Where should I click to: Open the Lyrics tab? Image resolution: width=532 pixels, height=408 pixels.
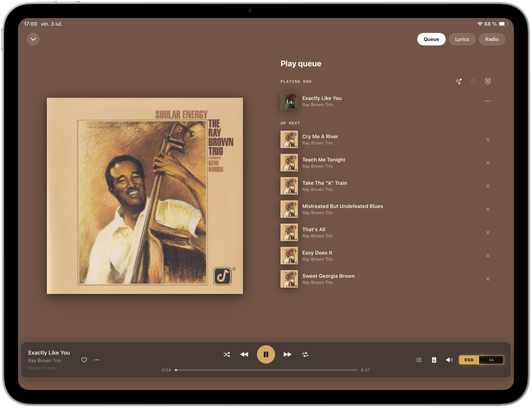pos(462,39)
